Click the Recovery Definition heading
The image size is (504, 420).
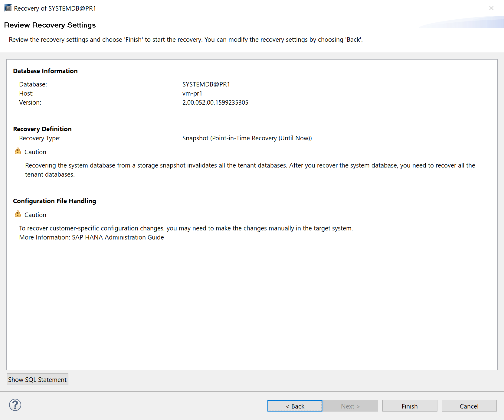pyautogui.click(x=42, y=129)
